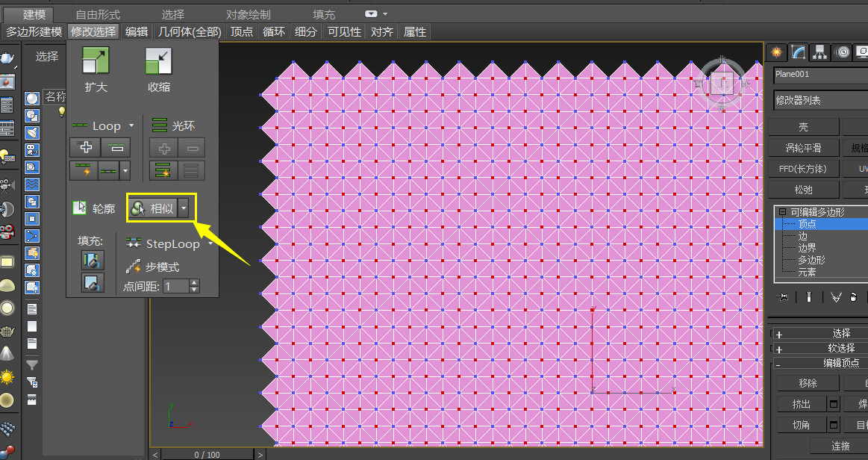Switch to the 填充 ribbon tab
The height and width of the screenshot is (460, 868).
[324, 14]
